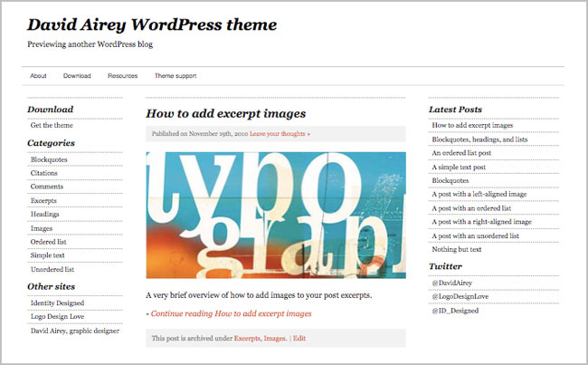Open the post heading How to add excerpt images

226,113
